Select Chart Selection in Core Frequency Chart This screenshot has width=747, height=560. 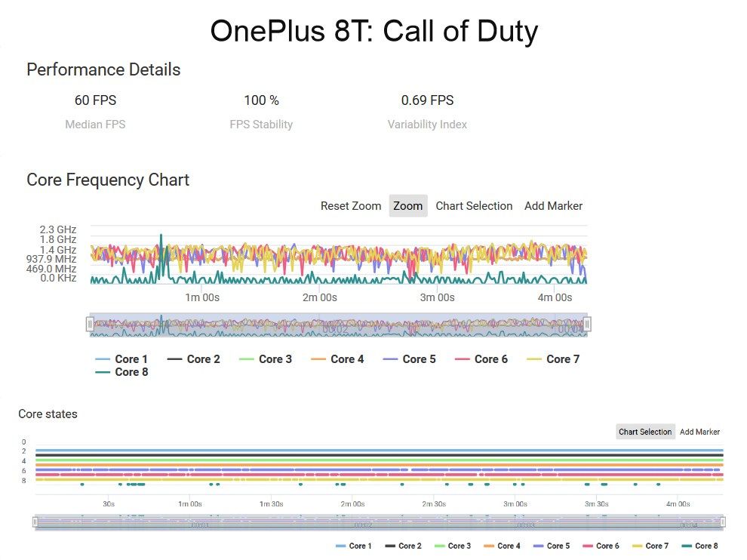[474, 206]
